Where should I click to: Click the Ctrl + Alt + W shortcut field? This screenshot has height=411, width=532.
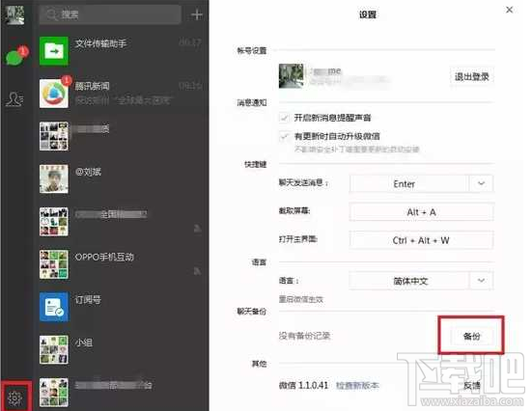[x=421, y=240]
